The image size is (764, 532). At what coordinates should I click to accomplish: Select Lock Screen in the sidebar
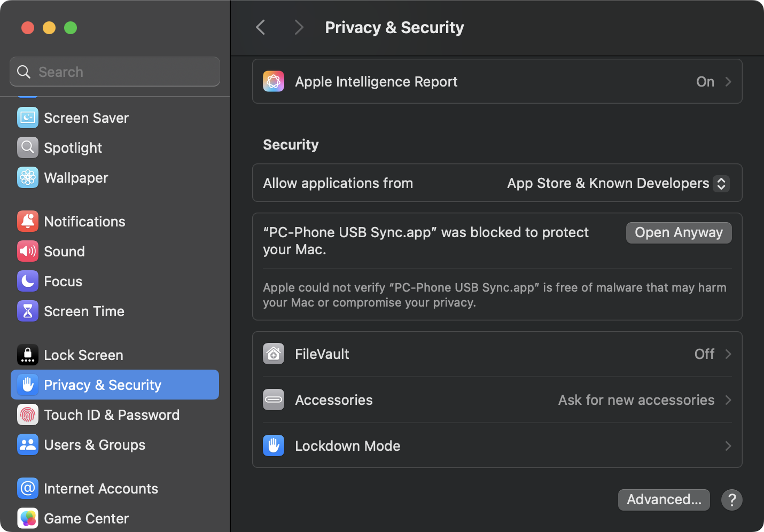click(83, 355)
